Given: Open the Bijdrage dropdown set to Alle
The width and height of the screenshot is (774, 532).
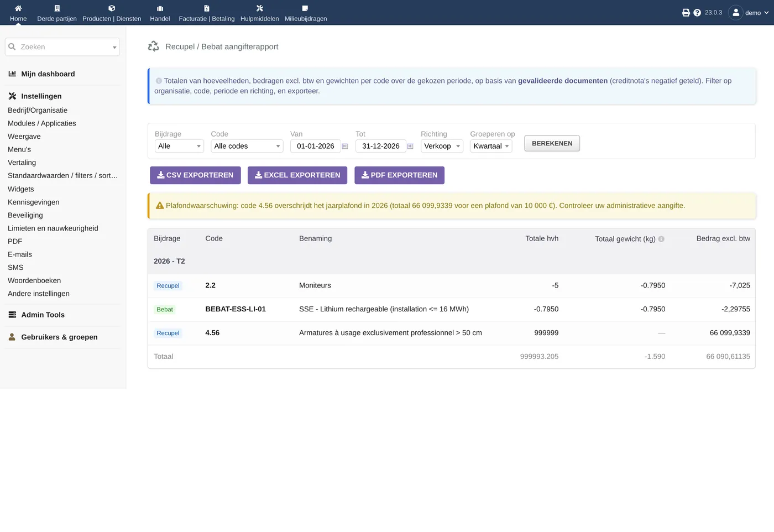Looking at the screenshot, I should pyautogui.click(x=179, y=146).
